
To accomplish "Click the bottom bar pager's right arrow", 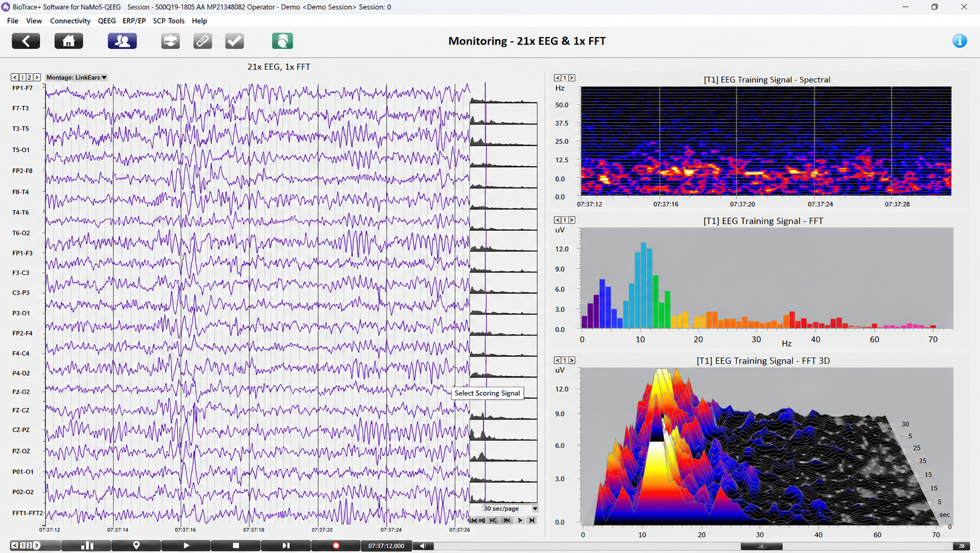I will point(37,545).
